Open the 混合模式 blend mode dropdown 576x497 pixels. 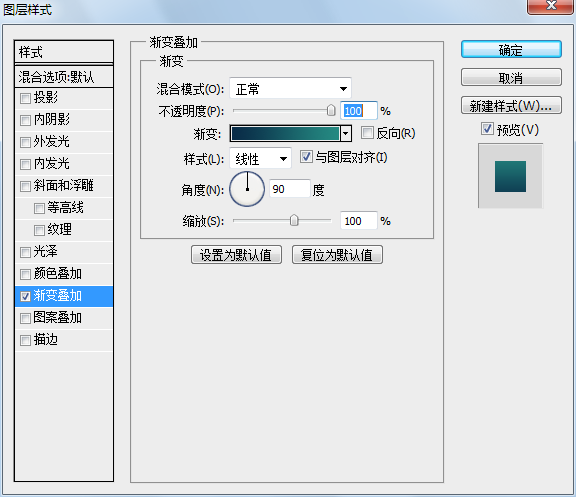[290, 88]
